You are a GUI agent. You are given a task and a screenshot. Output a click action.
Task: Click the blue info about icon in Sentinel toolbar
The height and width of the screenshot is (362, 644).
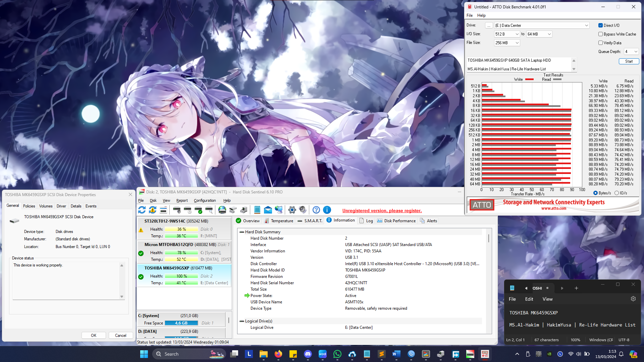pyautogui.click(x=327, y=210)
